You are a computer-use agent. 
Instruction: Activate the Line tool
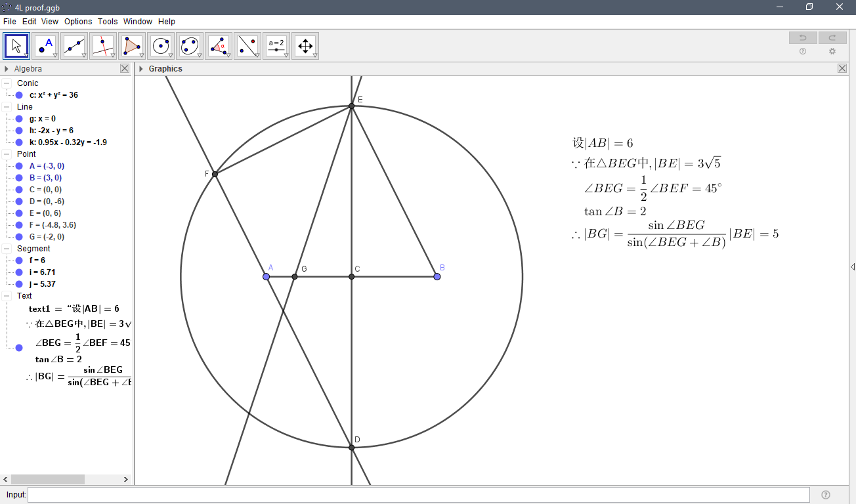74,45
